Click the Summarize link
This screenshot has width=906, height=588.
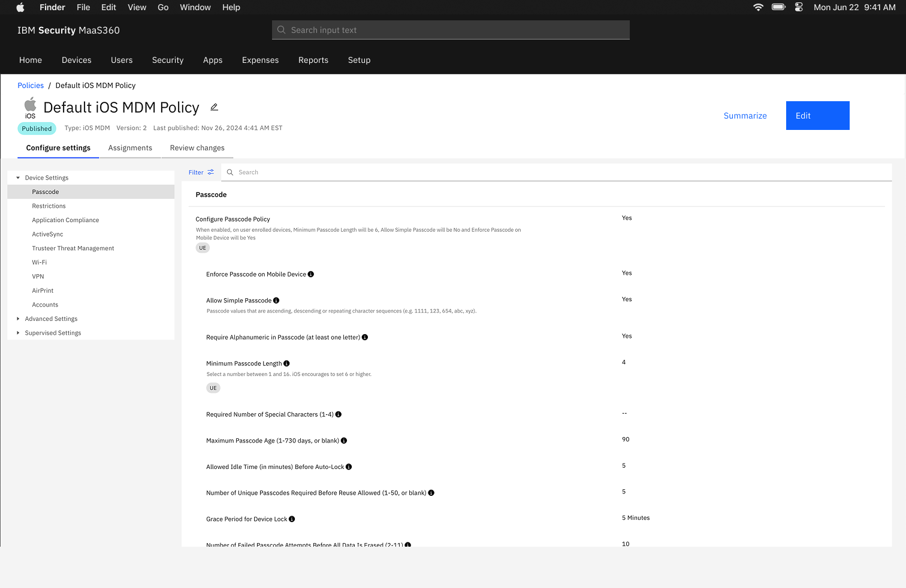pos(745,116)
